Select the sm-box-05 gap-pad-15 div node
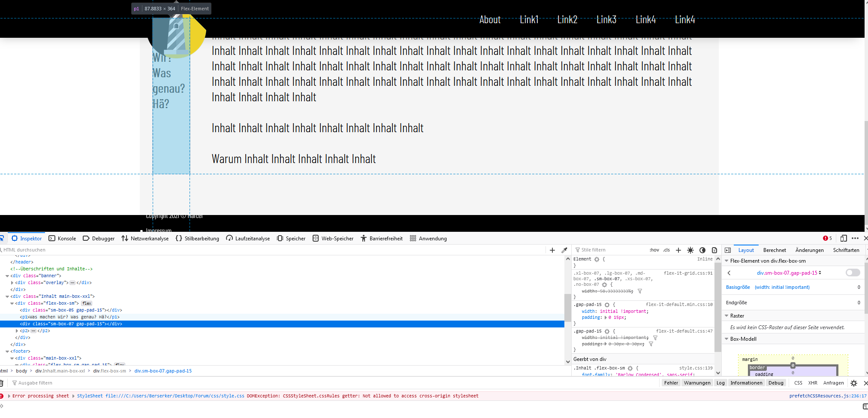 click(x=71, y=310)
